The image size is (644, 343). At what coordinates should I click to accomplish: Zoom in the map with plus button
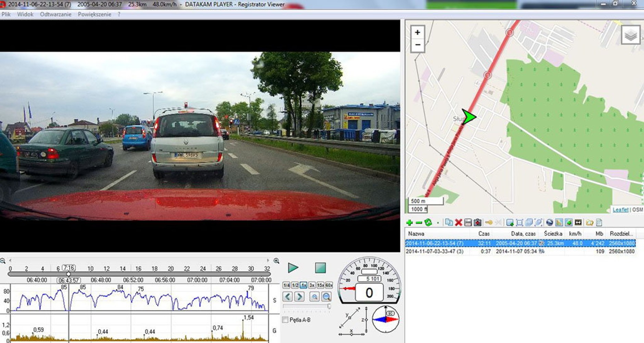point(417,33)
